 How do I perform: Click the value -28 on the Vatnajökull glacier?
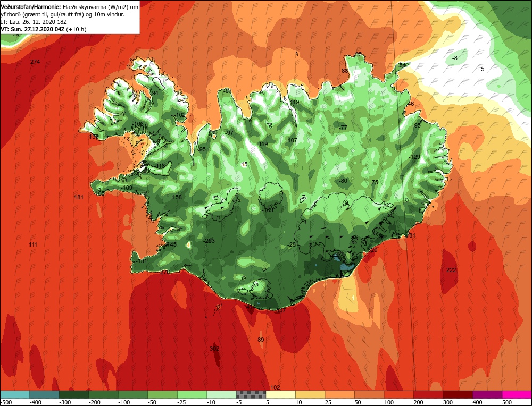pos(291,244)
